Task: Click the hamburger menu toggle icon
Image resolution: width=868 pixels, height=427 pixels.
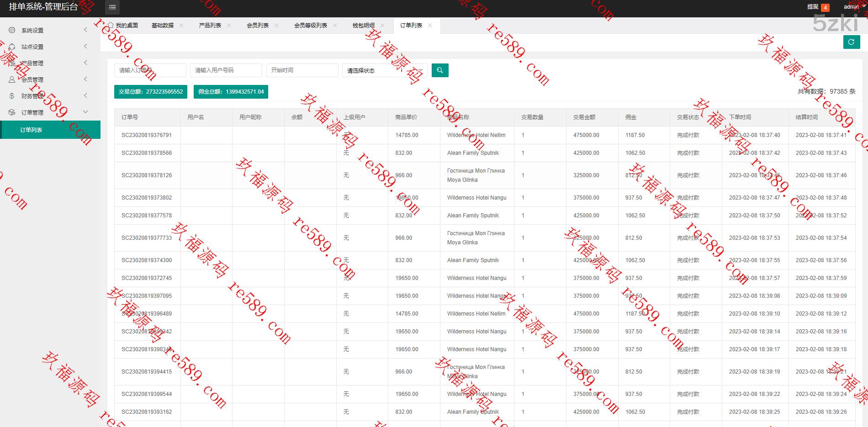Action: pos(112,7)
